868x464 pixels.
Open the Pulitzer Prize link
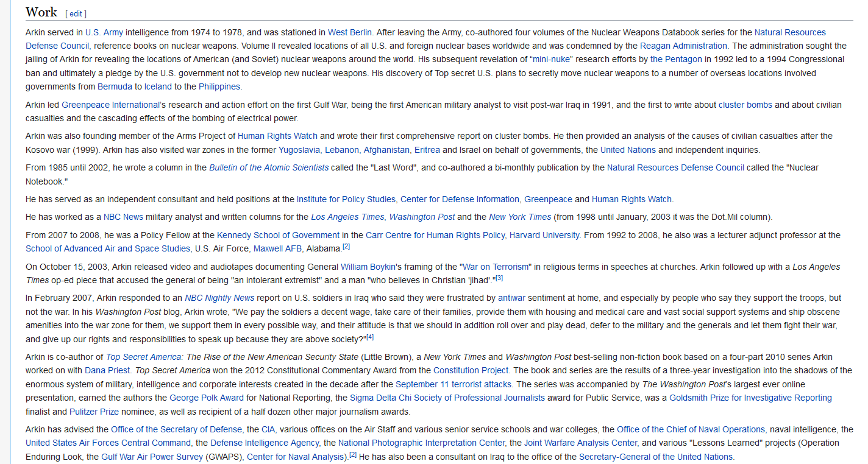(x=94, y=412)
